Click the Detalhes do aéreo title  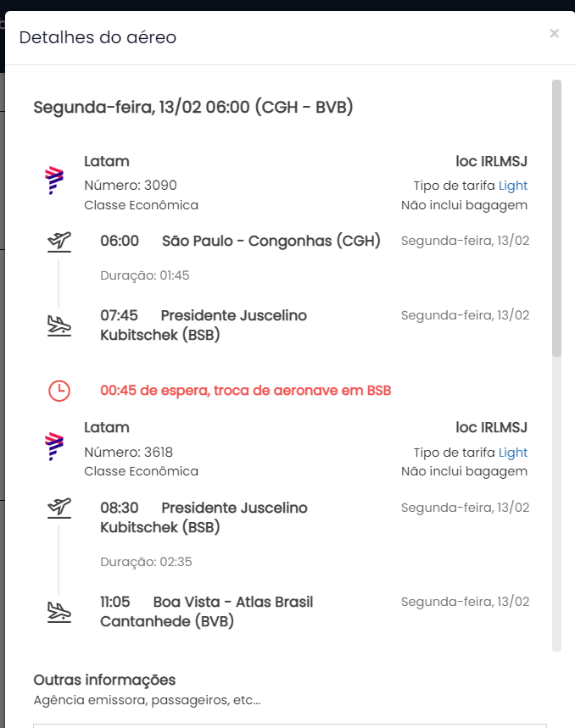tap(98, 37)
